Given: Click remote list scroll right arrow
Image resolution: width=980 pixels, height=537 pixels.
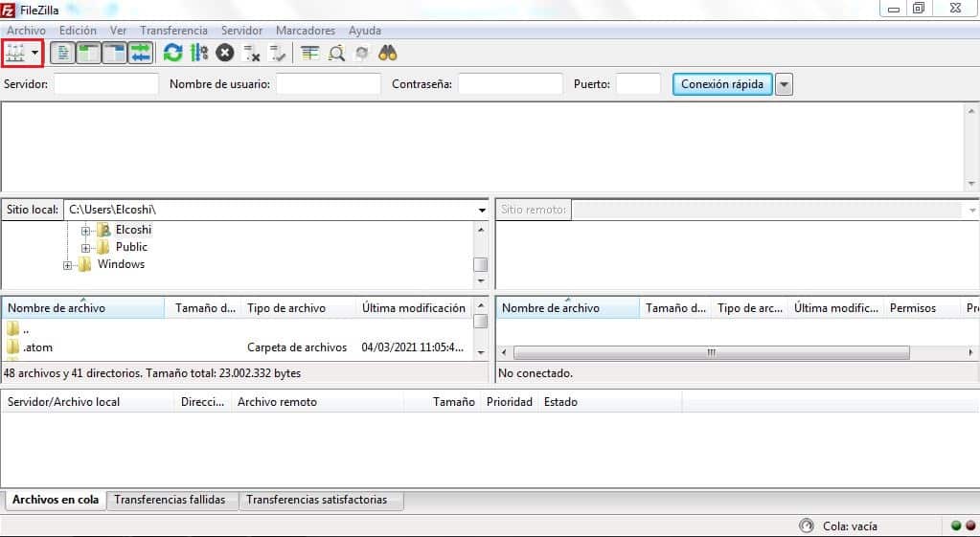Looking at the screenshot, I should [970, 353].
